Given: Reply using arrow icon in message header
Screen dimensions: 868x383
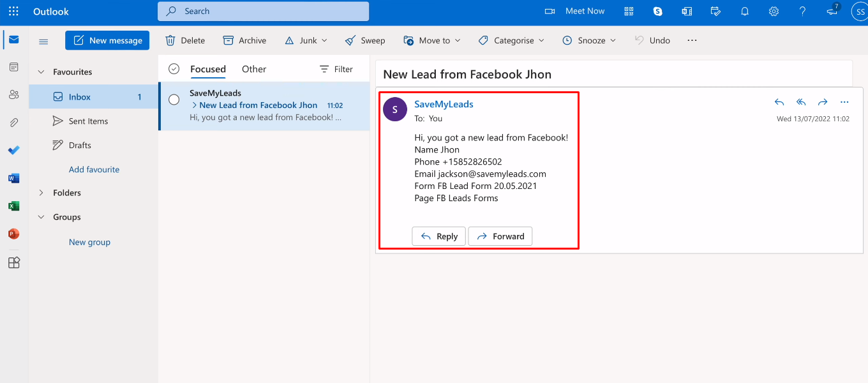Looking at the screenshot, I should pyautogui.click(x=779, y=102).
